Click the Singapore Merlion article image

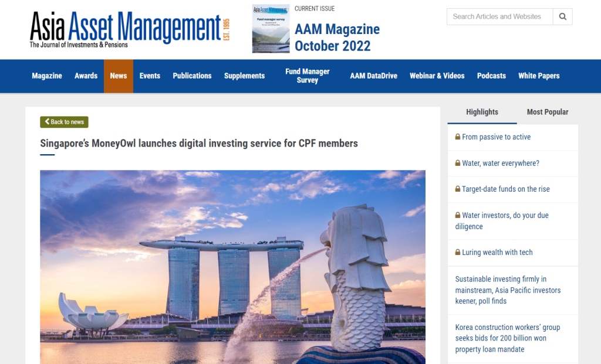tap(232, 267)
